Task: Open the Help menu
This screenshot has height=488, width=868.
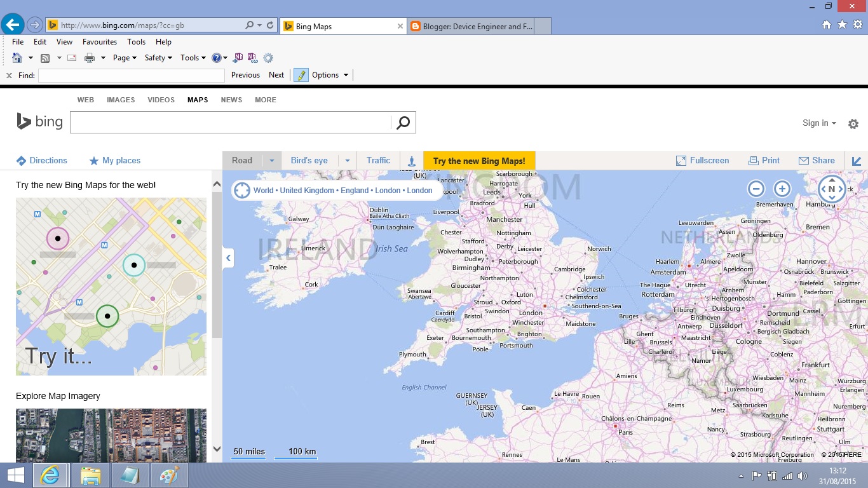Action: point(163,42)
